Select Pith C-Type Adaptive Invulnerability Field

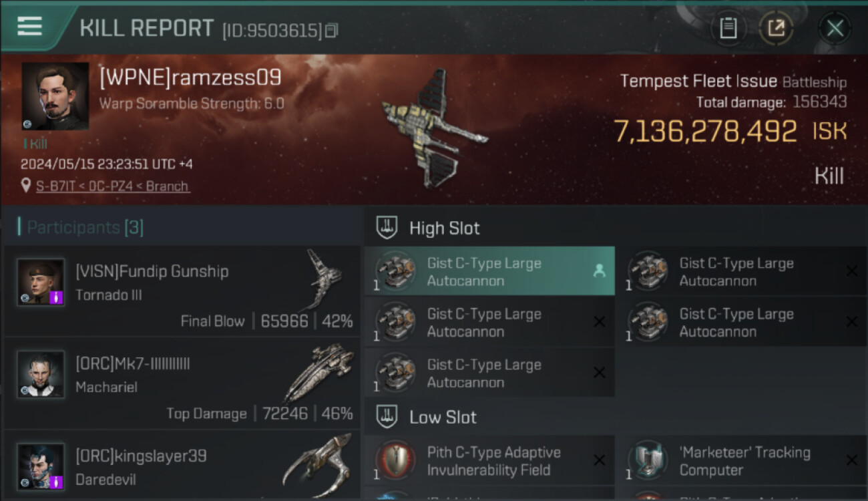click(x=489, y=461)
